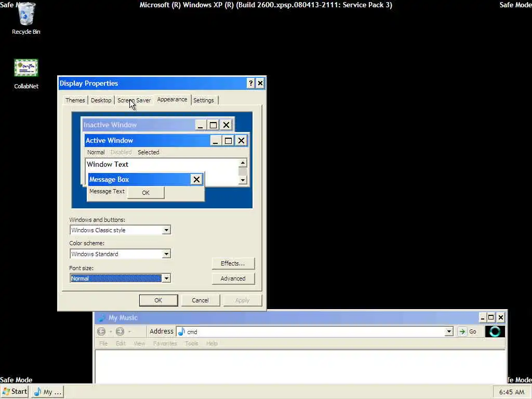The image size is (532, 399).
Task: Open the Tools menu in My Music
Action: point(192,343)
